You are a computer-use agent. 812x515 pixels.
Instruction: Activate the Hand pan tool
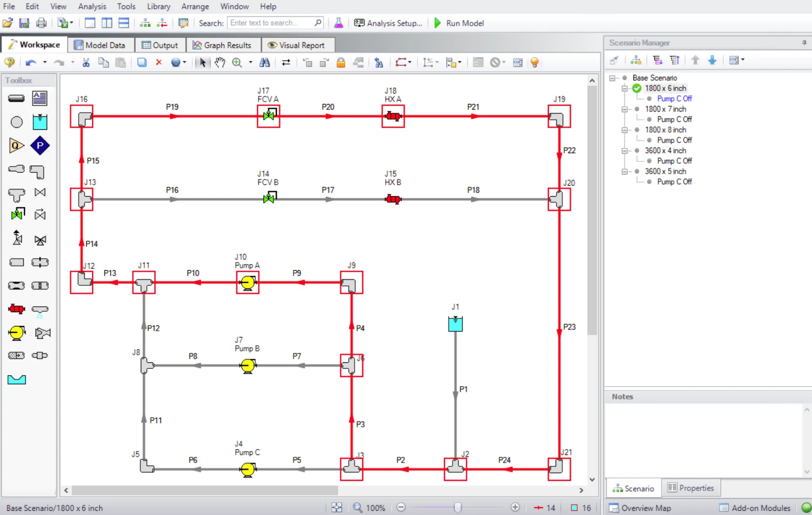(219, 62)
